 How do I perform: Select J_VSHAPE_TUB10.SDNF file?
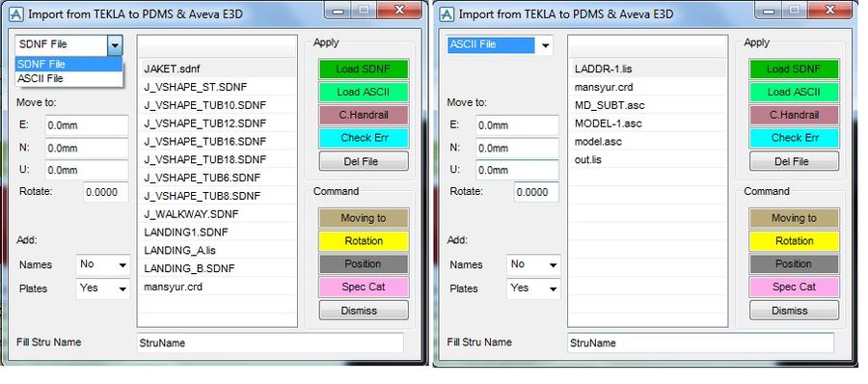[218, 105]
